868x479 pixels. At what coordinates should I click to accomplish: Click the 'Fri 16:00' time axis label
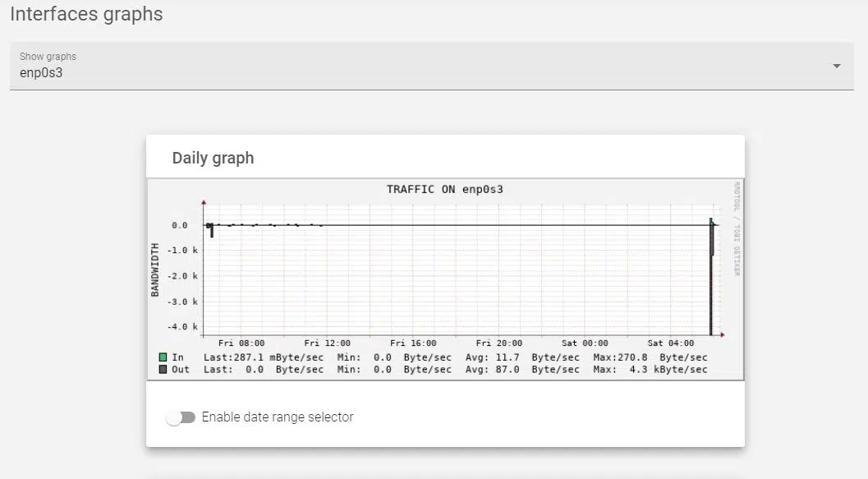tap(413, 343)
